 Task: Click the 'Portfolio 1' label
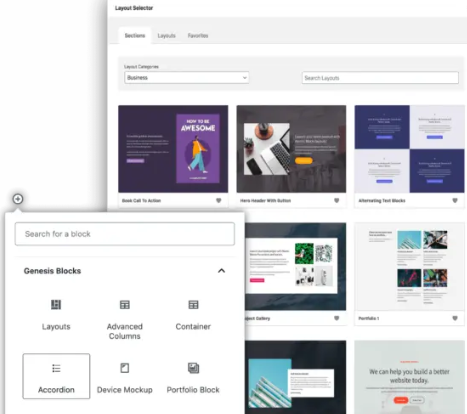pos(369,318)
